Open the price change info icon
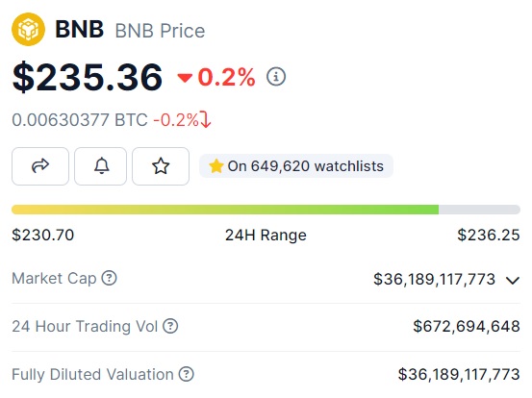The height and width of the screenshot is (398, 532). click(x=276, y=76)
